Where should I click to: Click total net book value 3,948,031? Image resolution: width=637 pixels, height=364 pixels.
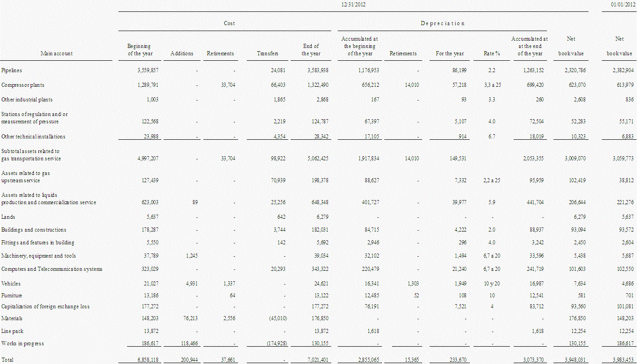click(x=573, y=360)
